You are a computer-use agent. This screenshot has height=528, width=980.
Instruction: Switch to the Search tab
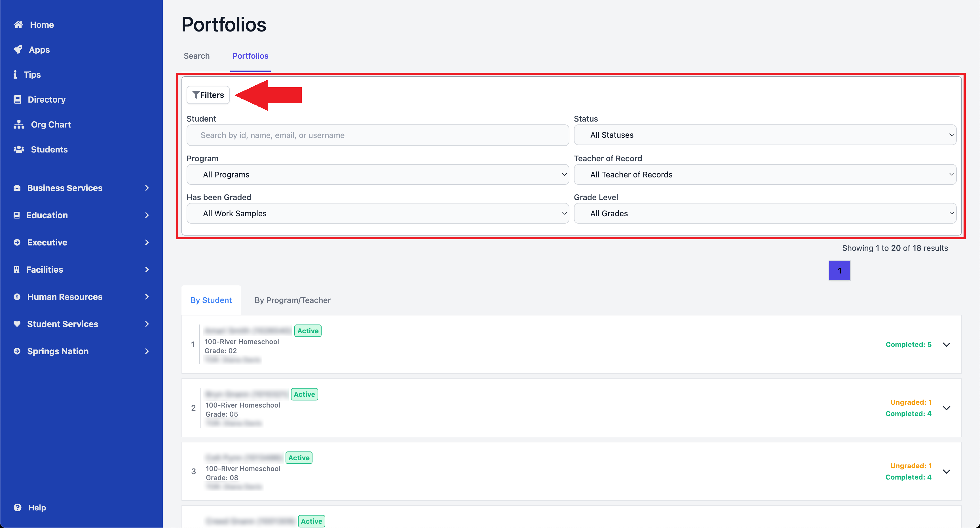click(196, 56)
